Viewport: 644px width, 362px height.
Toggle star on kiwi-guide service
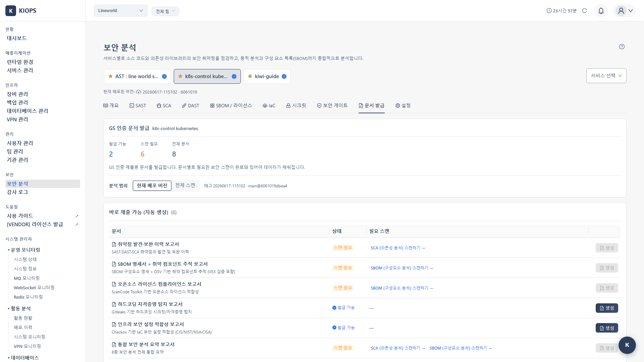pos(250,76)
